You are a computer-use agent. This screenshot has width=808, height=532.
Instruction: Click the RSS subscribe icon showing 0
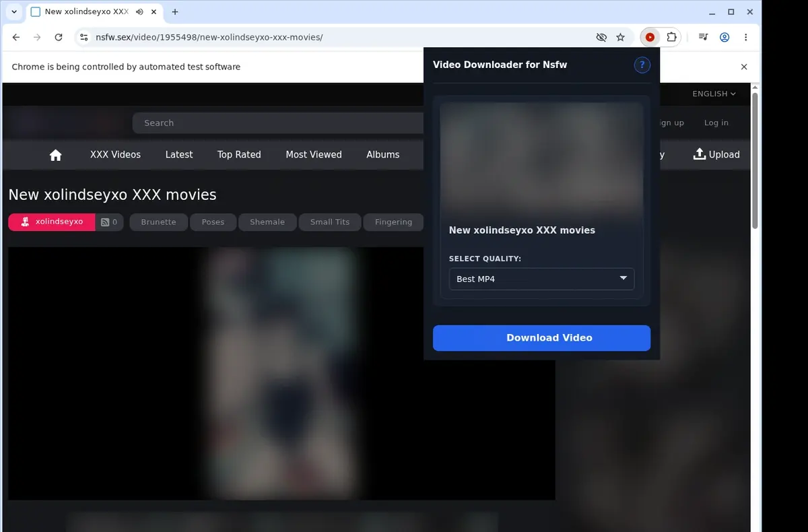[109, 222]
